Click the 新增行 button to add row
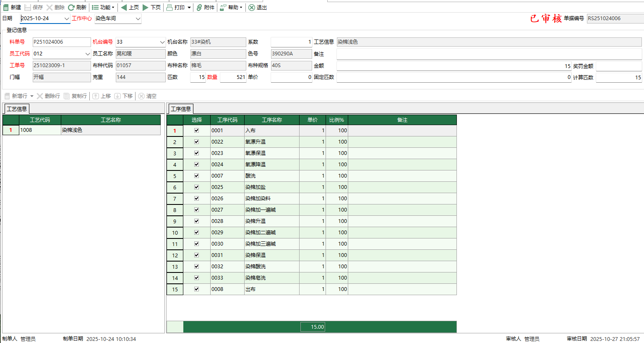The height and width of the screenshot is (343, 644). tap(17, 96)
